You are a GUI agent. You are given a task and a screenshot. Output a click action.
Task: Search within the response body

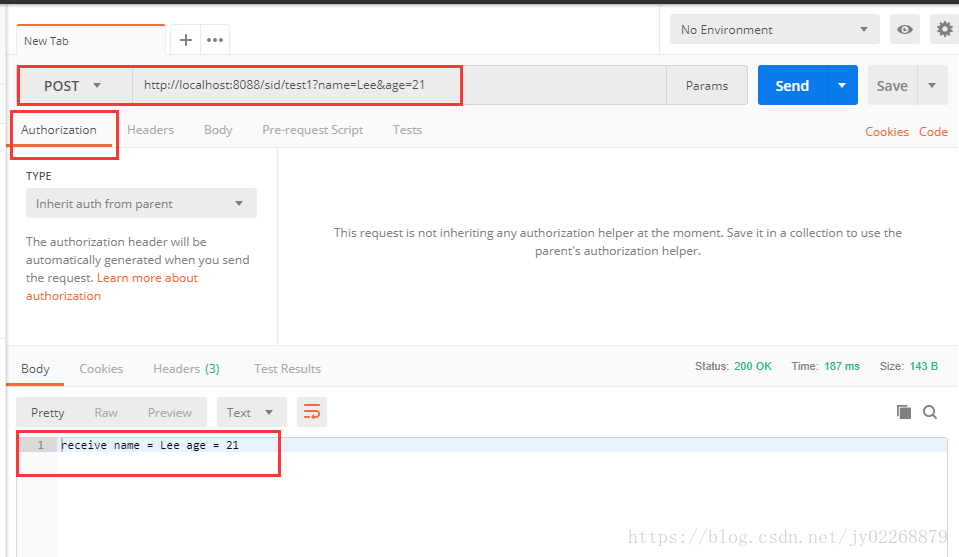[x=930, y=412]
